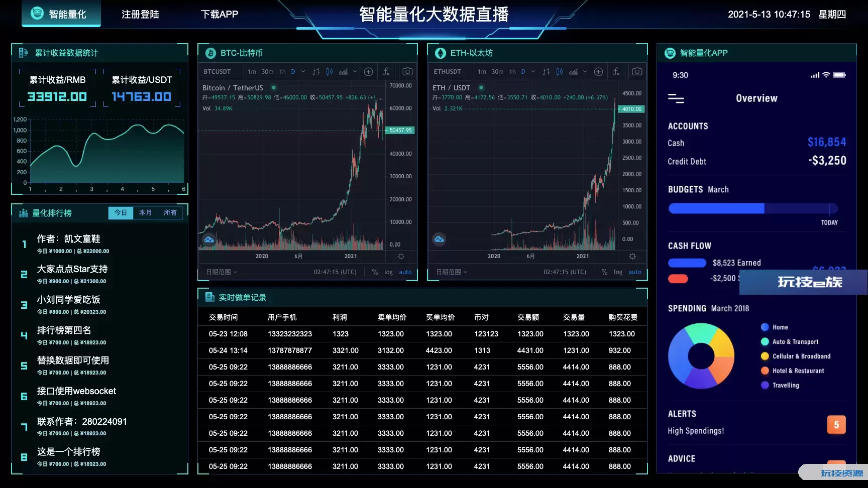Toggle ETH market status green dot
This screenshot has height=488, width=868.
point(481,87)
